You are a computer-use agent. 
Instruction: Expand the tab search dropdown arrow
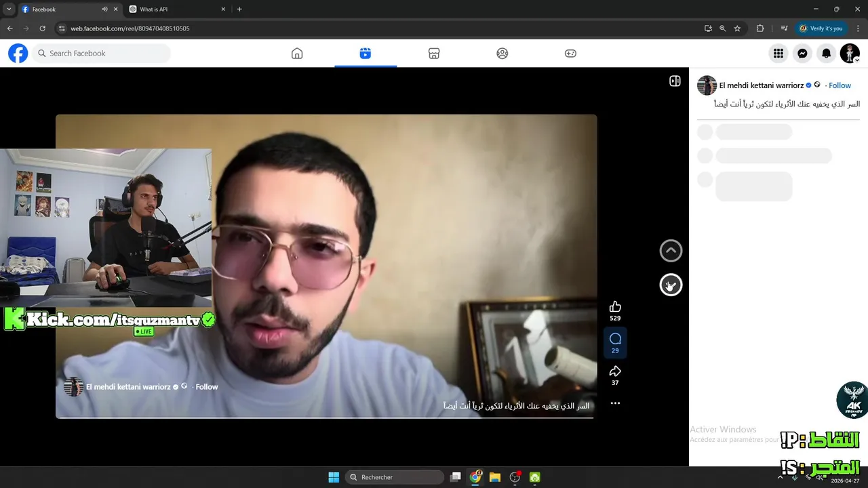tap(8, 9)
